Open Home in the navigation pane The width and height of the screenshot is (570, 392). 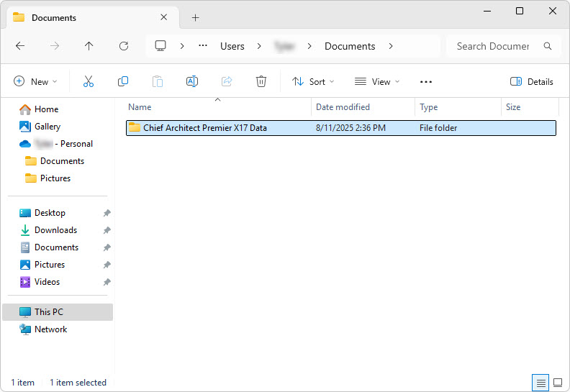coord(40,109)
